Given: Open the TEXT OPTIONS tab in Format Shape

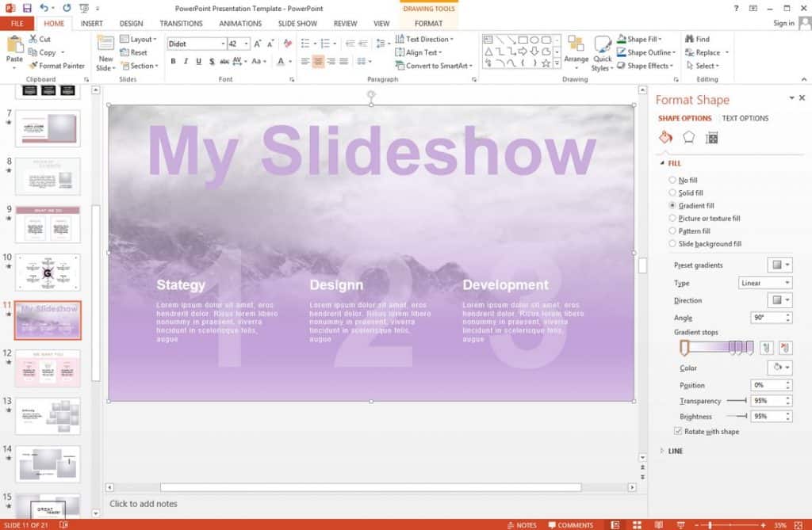Looking at the screenshot, I should tap(744, 118).
